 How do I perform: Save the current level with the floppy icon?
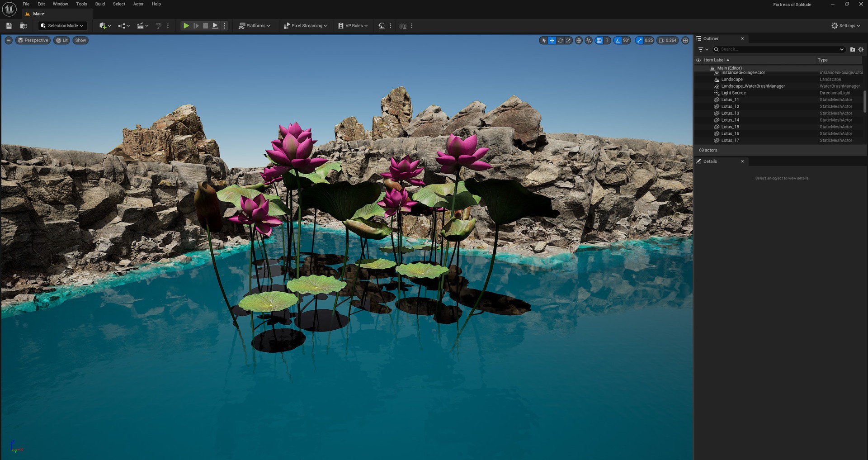pos(9,26)
